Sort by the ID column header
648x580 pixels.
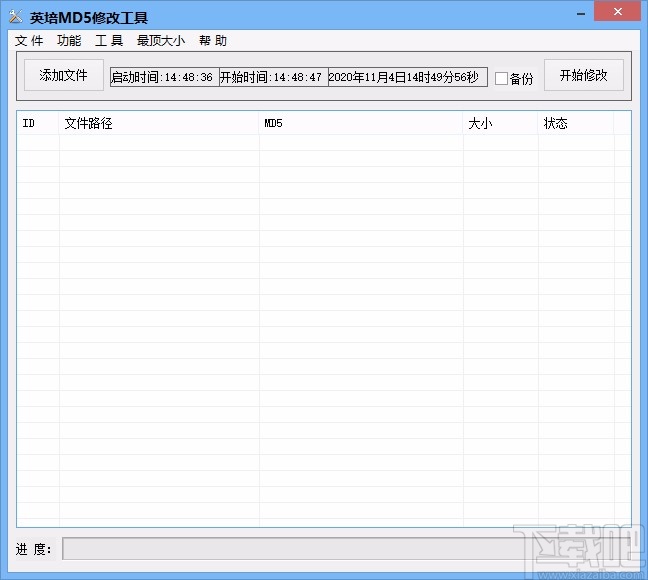38,123
